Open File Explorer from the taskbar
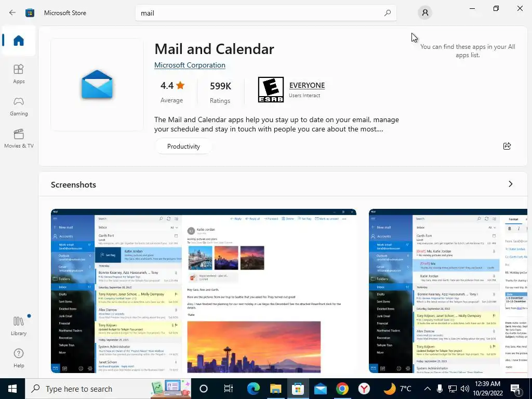 (x=275, y=389)
